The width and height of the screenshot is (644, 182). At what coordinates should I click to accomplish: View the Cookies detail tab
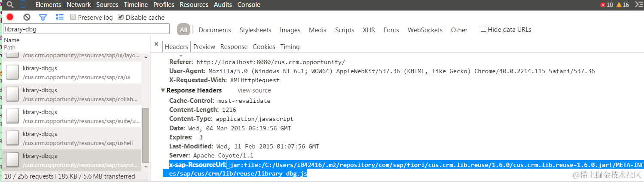click(x=264, y=46)
